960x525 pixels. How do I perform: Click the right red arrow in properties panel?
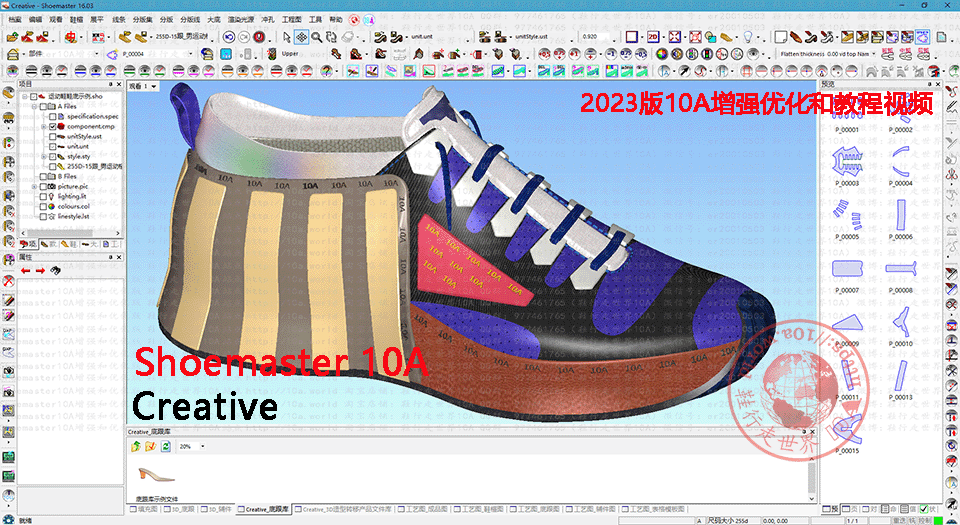tap(40, 270)
